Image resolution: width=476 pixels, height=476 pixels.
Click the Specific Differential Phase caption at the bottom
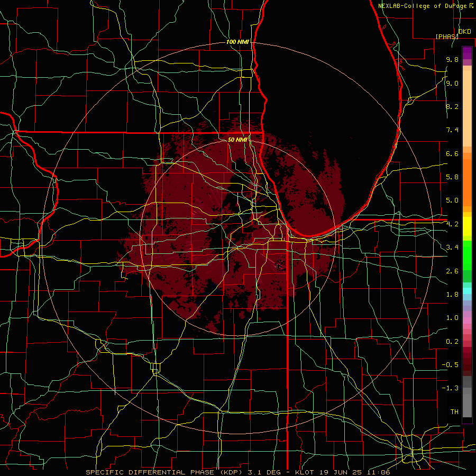238,472
